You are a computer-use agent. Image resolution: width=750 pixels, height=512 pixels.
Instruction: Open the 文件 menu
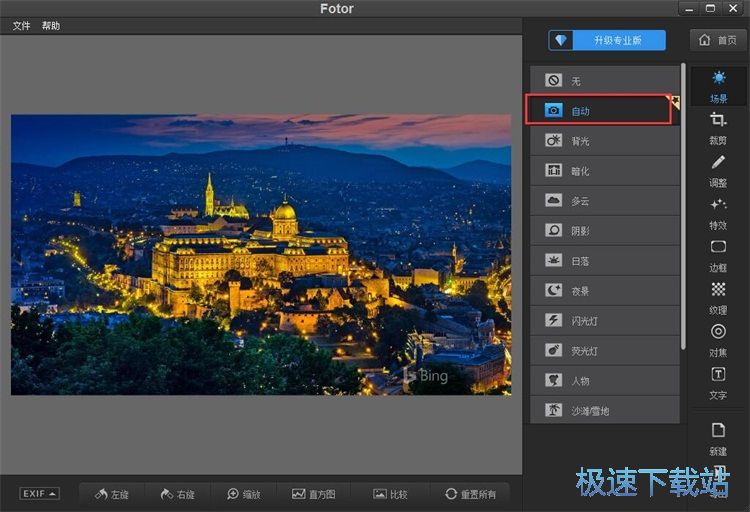(21, 26)
